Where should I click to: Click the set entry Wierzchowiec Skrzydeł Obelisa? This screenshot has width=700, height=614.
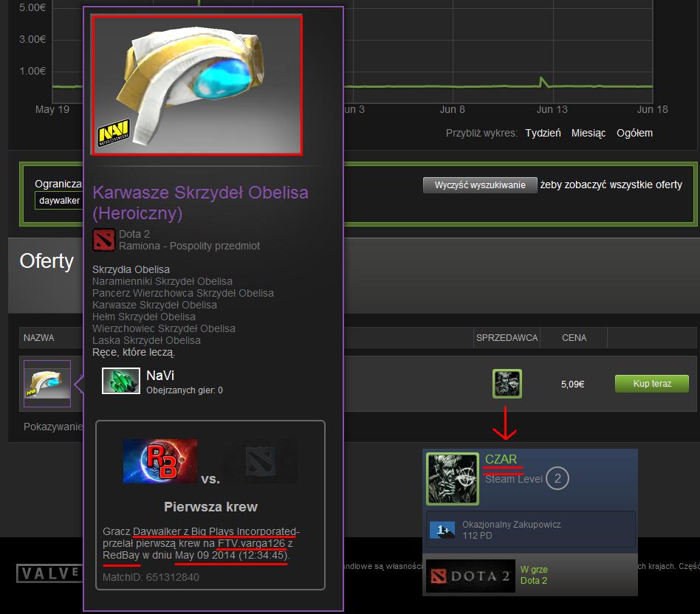click(164, 328)
